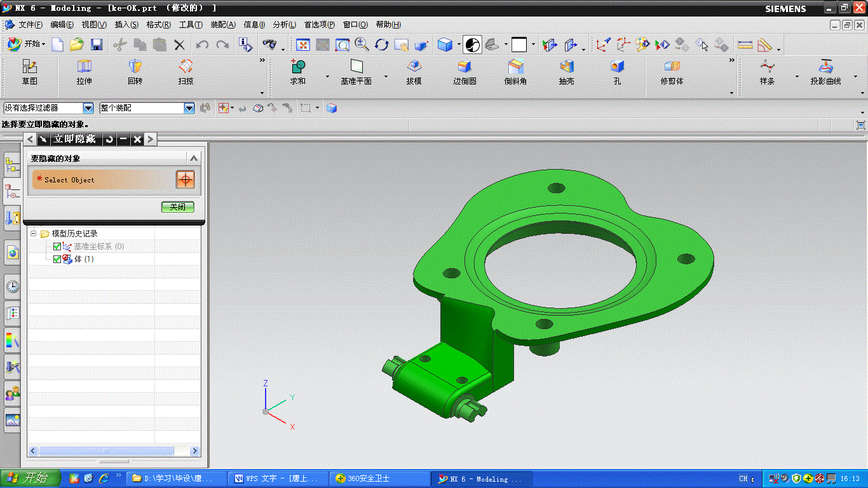Choose the 回转 revolve tool

(135, 72)
